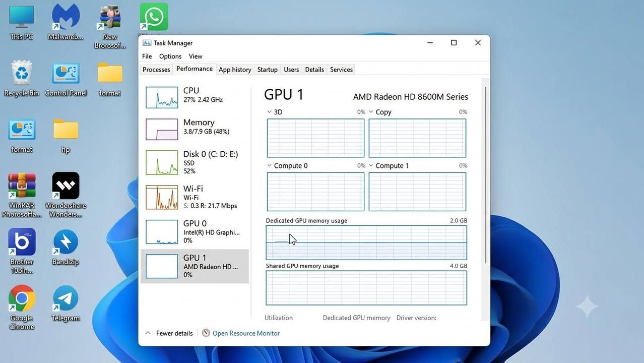Click the AMD Radeon HD 8600M Series text

[411, 97]
